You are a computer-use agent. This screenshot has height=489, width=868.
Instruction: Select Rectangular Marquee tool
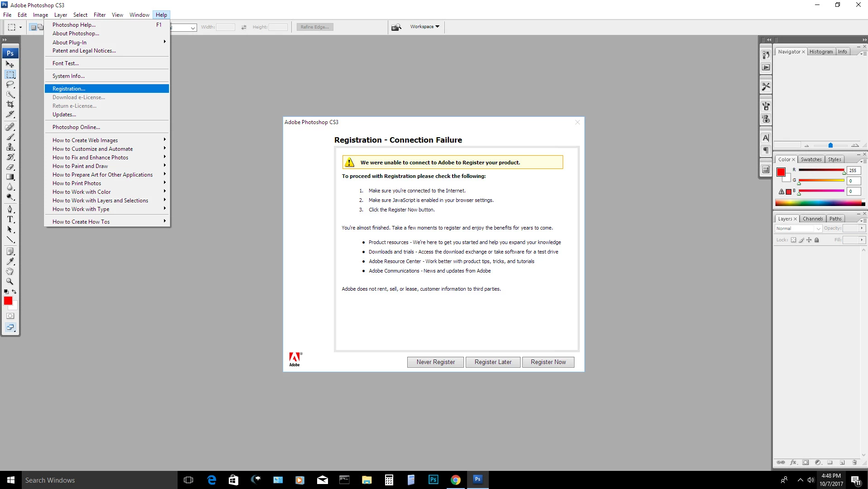pyautogui.click(x=10, y=74)
